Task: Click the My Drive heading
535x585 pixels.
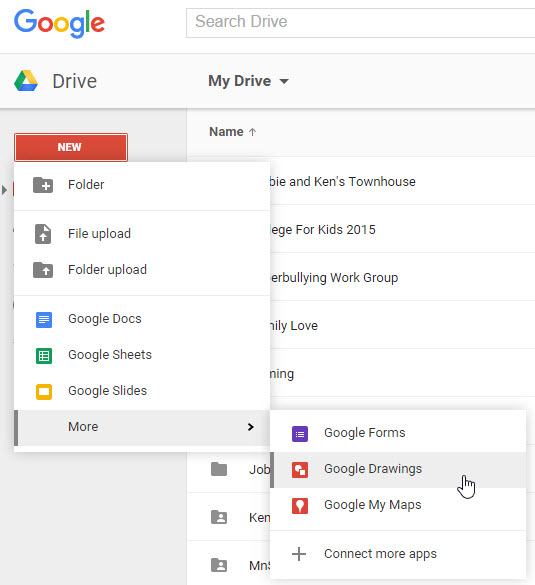Action: pyautogui.click(x=240, y=81)
